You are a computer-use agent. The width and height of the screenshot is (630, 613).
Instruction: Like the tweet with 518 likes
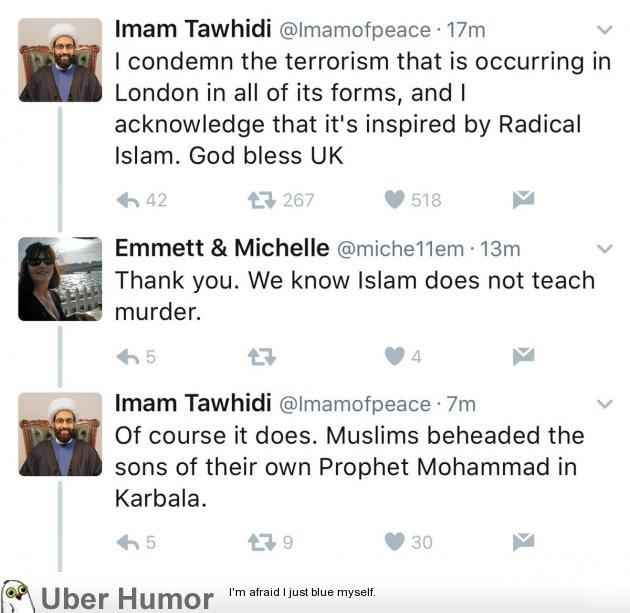(x=394, y=200)
